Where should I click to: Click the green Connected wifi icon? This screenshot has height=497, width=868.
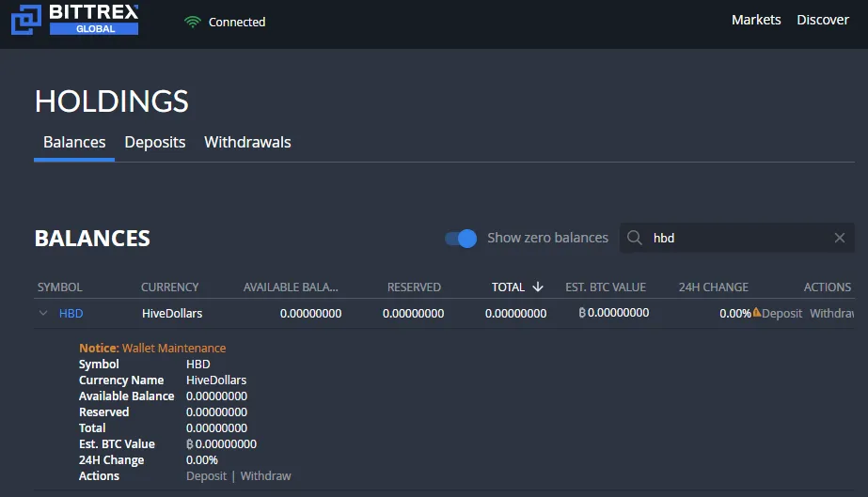pyautogui.click(x=193, y=23)
